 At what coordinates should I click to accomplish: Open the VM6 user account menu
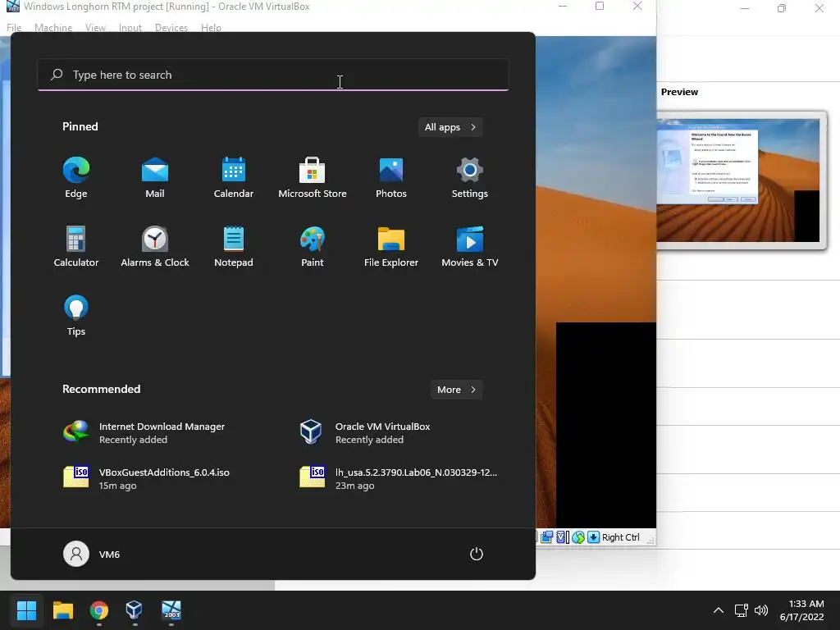(92, 554)
